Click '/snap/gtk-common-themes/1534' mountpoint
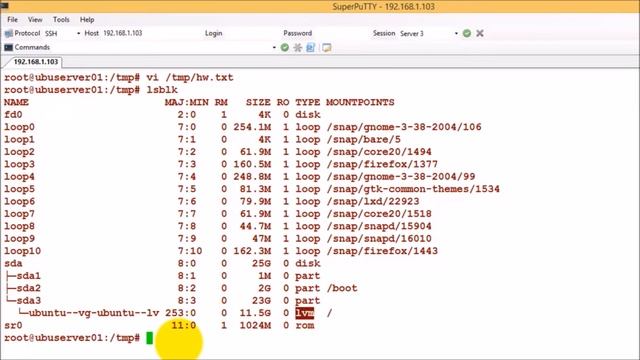 (x=413, y=189)
